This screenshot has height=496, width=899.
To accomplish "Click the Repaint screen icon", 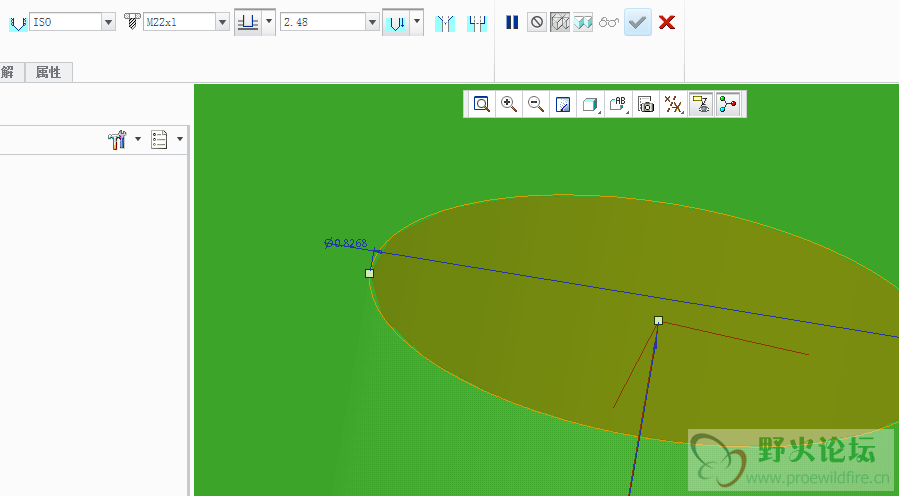I will click(563, 104).
